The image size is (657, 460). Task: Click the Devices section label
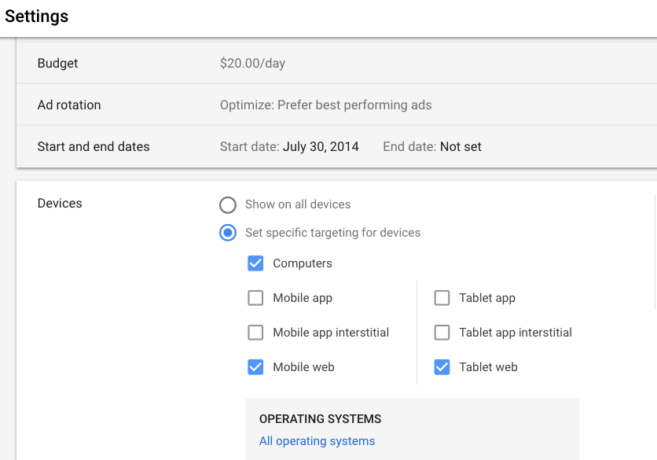[60, 204]
